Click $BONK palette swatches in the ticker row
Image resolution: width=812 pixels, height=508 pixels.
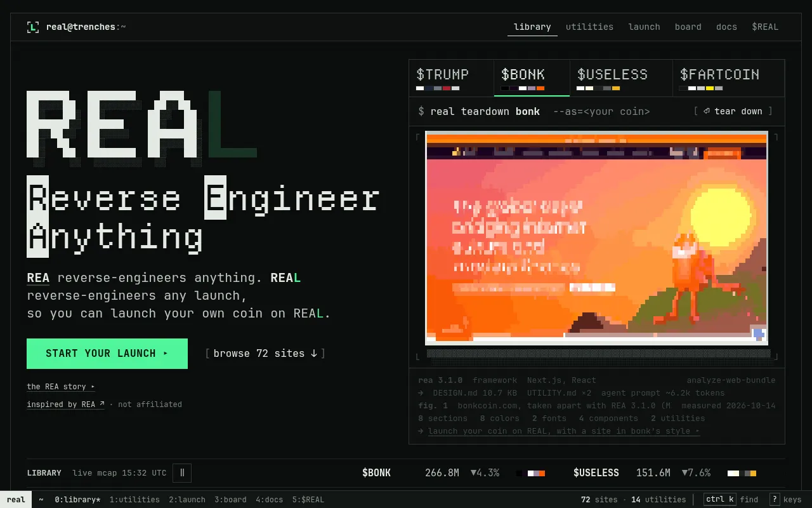point(530,473)
